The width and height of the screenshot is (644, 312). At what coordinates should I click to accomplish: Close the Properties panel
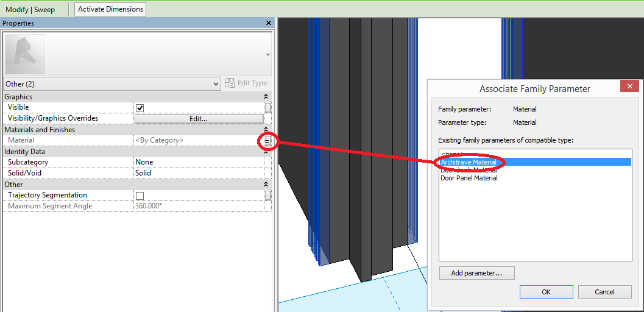coord(269,23)
